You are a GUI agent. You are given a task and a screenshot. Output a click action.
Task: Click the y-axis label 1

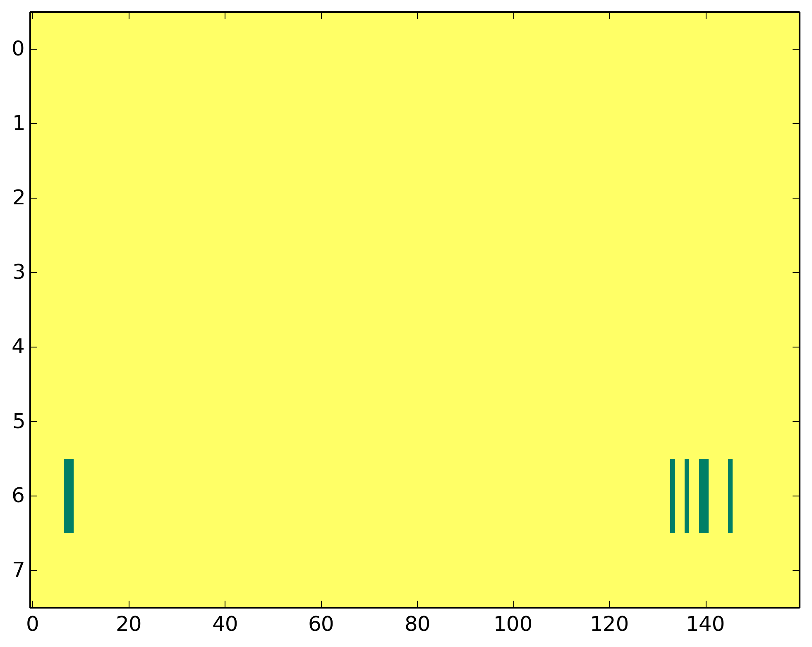click(x=19, y=124)
